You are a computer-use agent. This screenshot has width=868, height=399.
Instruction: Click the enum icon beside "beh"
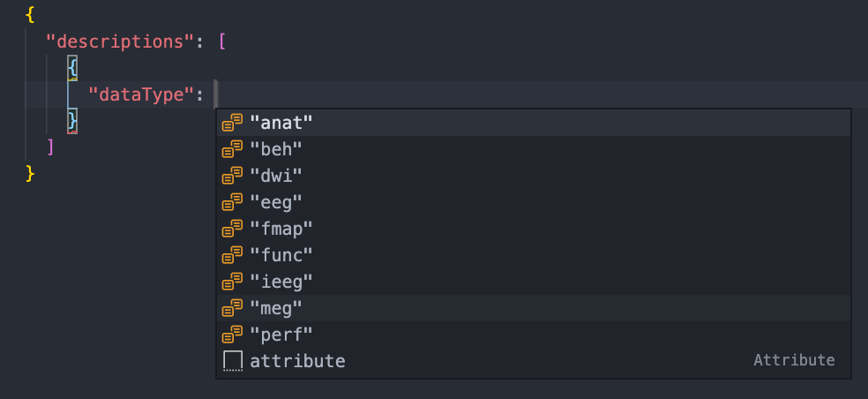tap(233, 149)
